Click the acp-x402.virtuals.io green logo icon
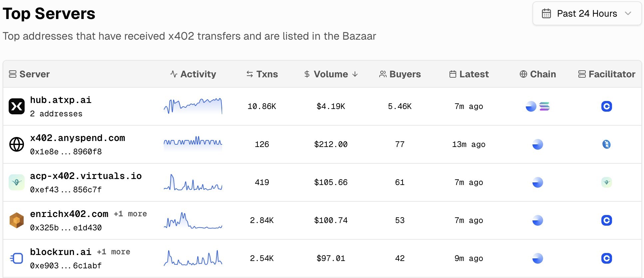Viewport: 644px width, 278px height. [17, 182]
